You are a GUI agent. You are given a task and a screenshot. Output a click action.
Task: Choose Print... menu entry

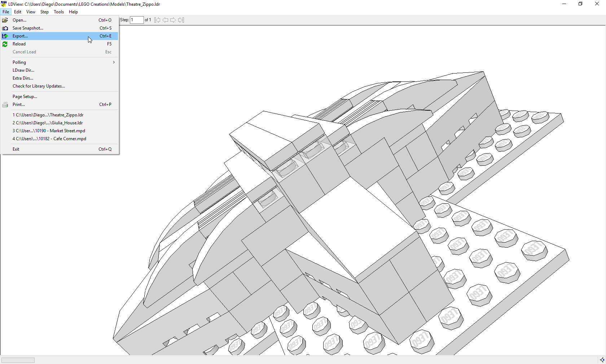(60, 105)
